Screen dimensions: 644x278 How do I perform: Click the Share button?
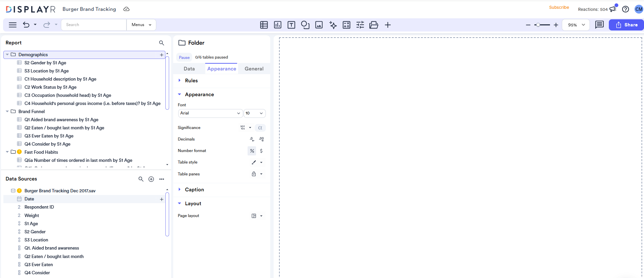(626, 25)
